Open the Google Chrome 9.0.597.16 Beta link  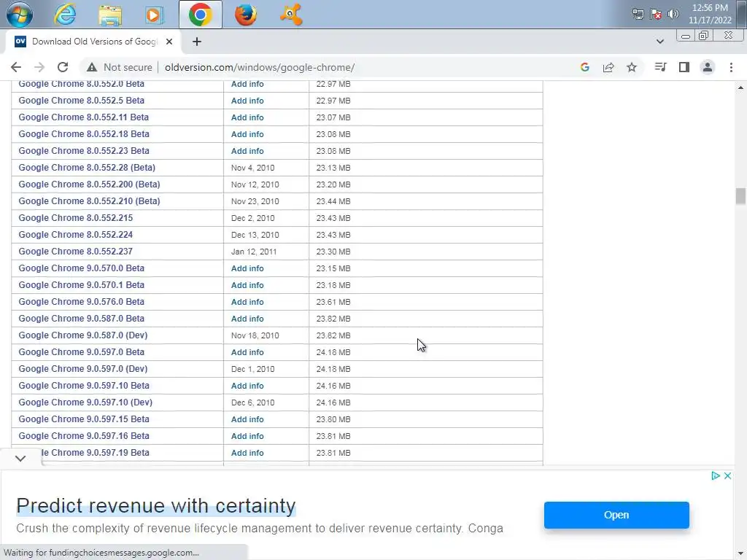pyautogui.click(x=84, y=436)
